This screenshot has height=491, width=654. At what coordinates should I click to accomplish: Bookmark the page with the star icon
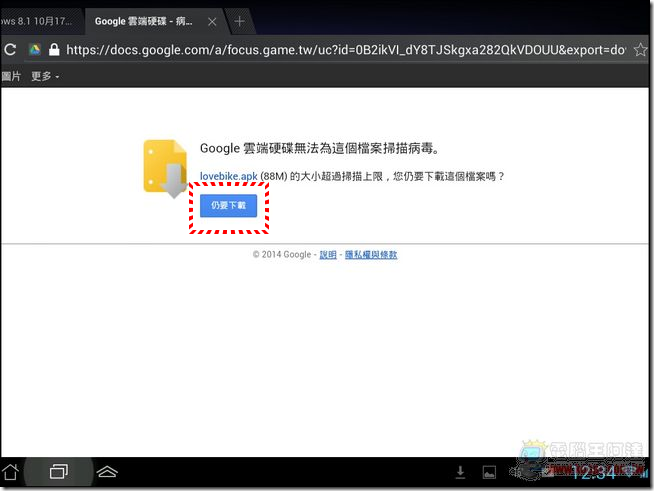click(x=640, y=50)
